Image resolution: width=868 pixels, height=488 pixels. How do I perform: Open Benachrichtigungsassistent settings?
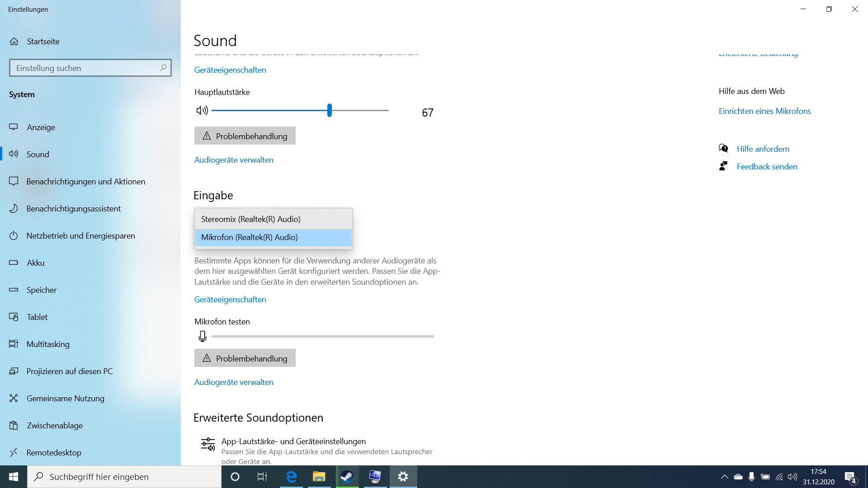point(90,208)
